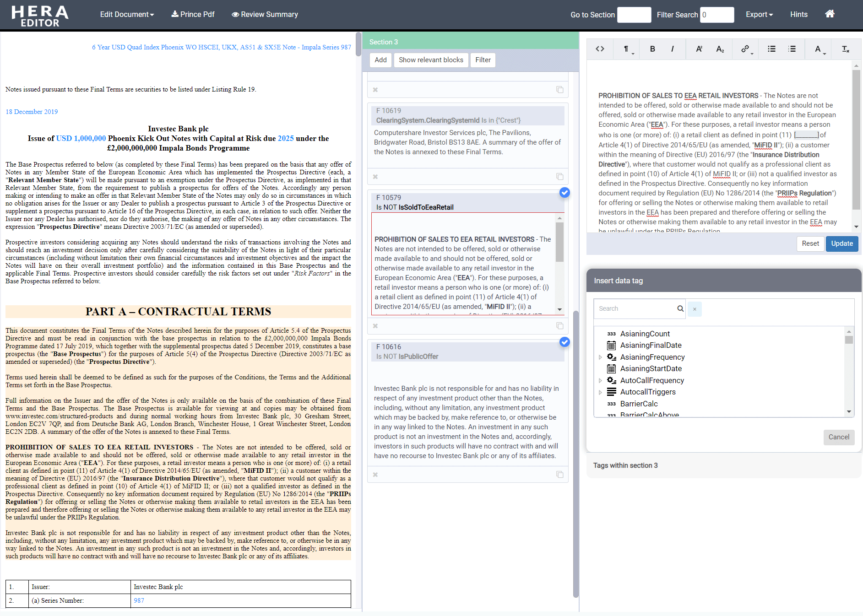Image resolution: width=863 pixels, height=616 pixels.
Task: Open the Edit Document menu
Action: tap(127, 15)
